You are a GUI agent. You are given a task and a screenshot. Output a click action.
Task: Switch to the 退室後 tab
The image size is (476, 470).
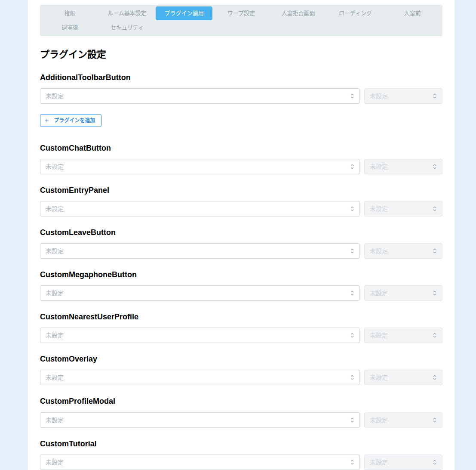(70, 28)
